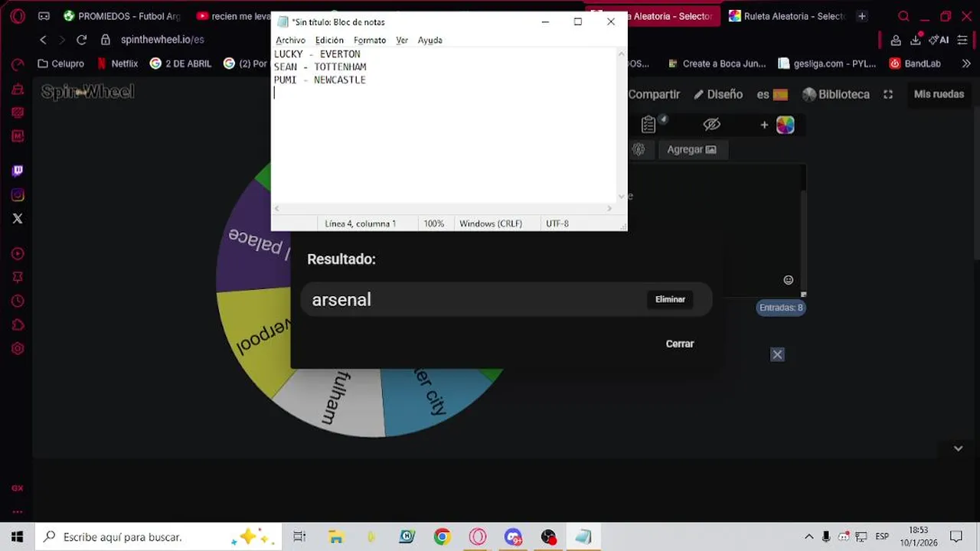980x551 pixels.
Task: Click Cerrar on the result dialog
Action: click(x=680, y=344)
